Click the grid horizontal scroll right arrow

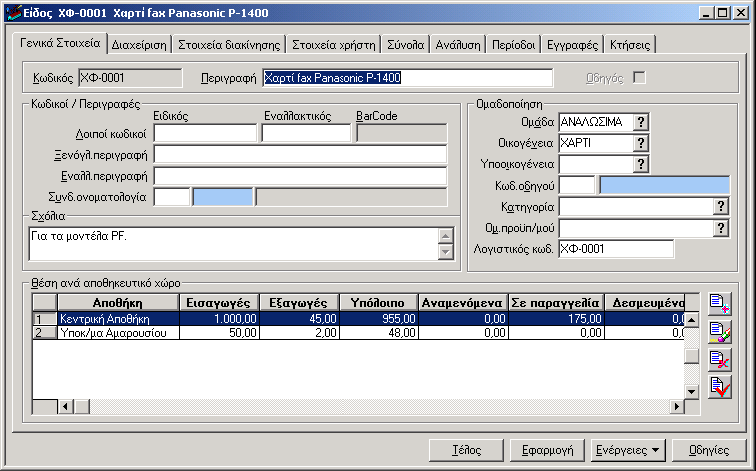click(677, 406)
